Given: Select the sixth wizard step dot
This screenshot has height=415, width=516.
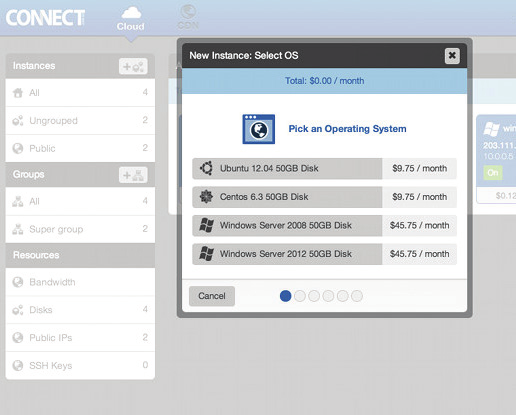Looking at the screenshot, I should (357, 296).
